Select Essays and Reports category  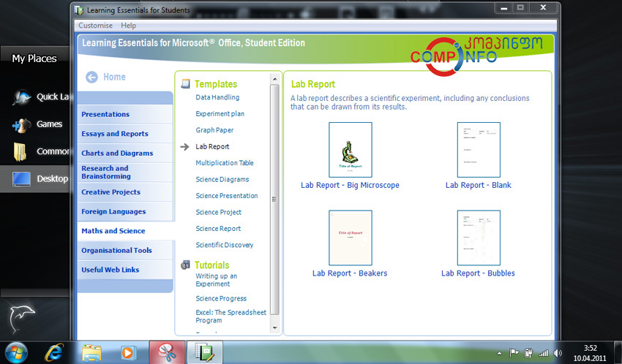pos(125,134)
